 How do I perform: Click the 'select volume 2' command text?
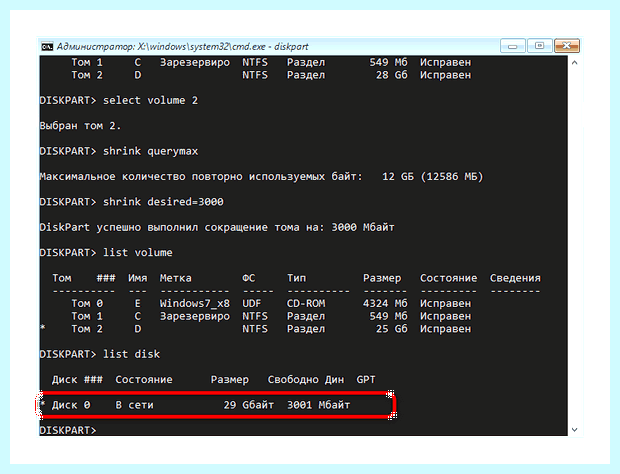[150, 100]
